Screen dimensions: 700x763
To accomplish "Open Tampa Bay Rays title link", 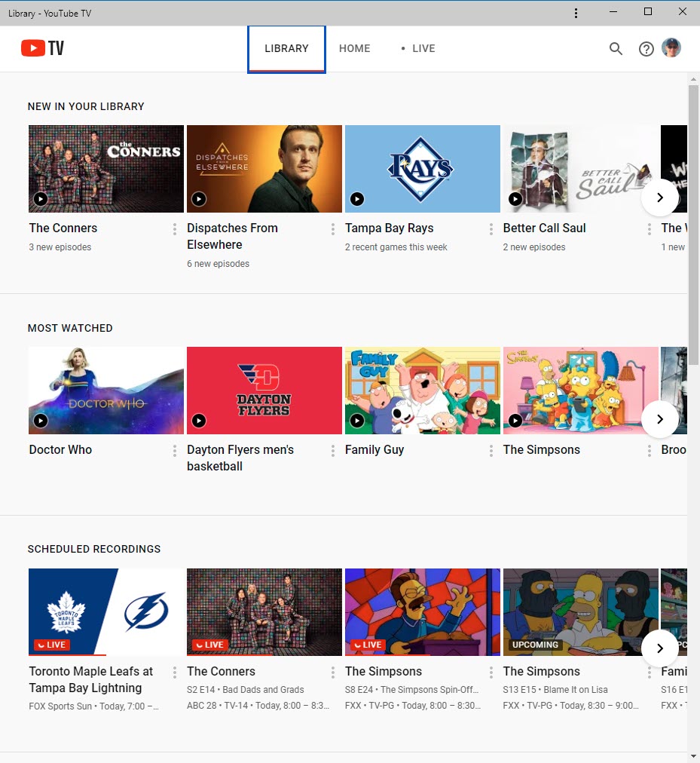I will pyautogui.click(x=389, y=228).
